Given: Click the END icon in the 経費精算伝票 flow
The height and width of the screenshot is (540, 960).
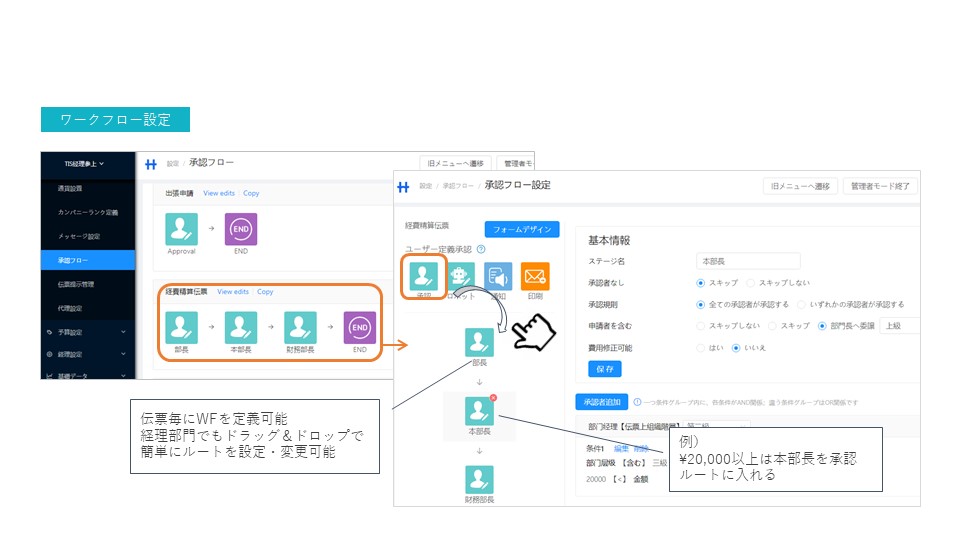Looking at the screenshot, I should point(359,328).
